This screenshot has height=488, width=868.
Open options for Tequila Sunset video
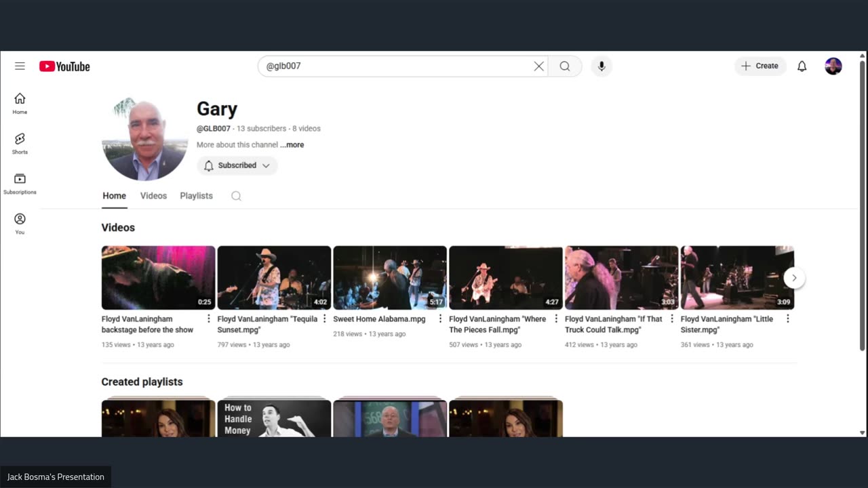click(324, 319)
